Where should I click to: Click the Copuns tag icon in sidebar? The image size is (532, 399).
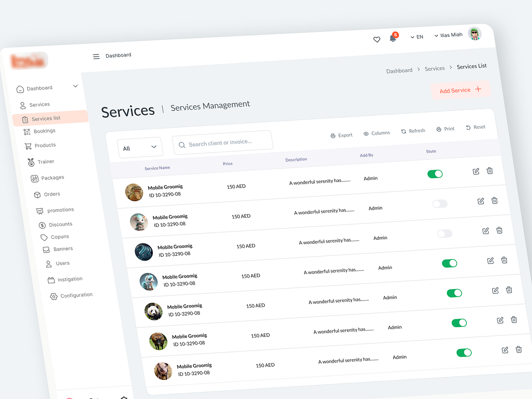tap(44, 238)
